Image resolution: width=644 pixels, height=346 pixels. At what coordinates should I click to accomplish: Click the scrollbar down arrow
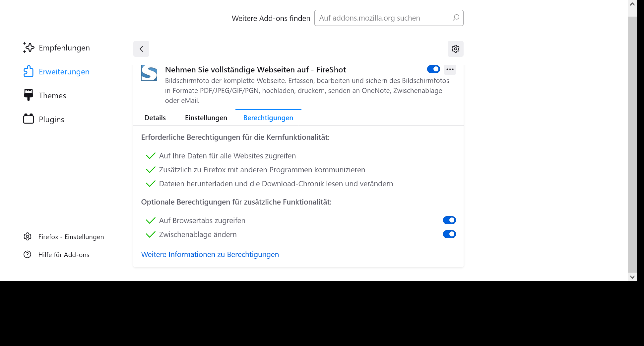[632, 277]
